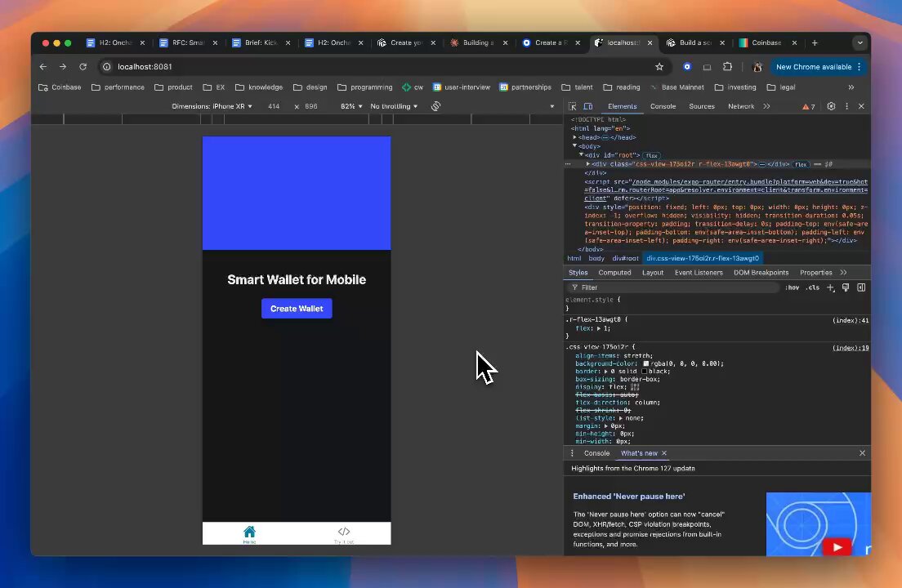Click the browser back arrow

click(43, 67)
